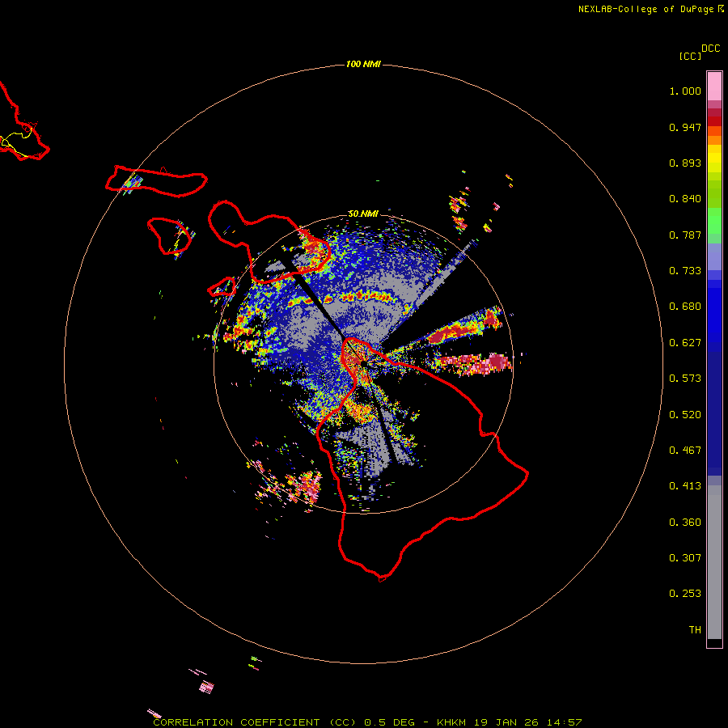Click the 0.467 color scale value
This screenshot has height=728, width=728.
pos(685,451)
